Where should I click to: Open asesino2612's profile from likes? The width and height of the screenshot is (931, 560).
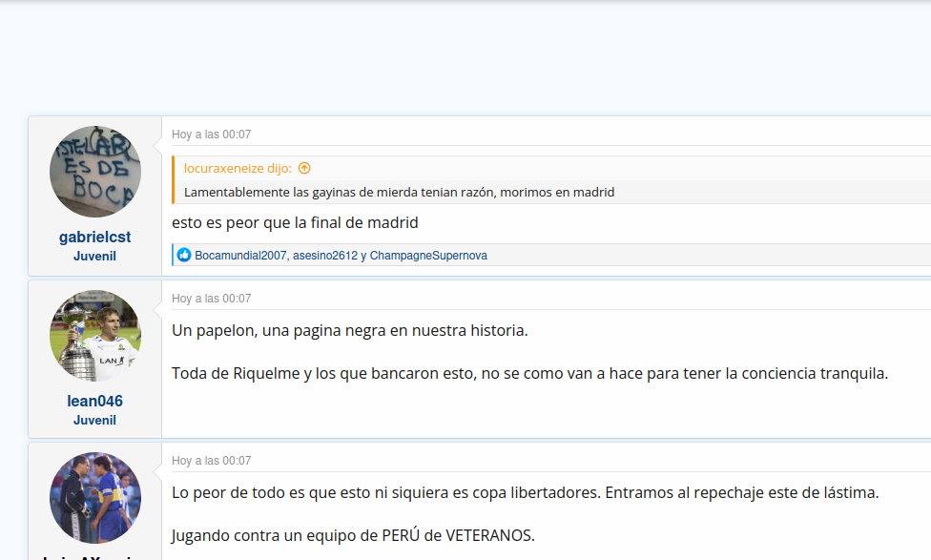coord(324,256)
